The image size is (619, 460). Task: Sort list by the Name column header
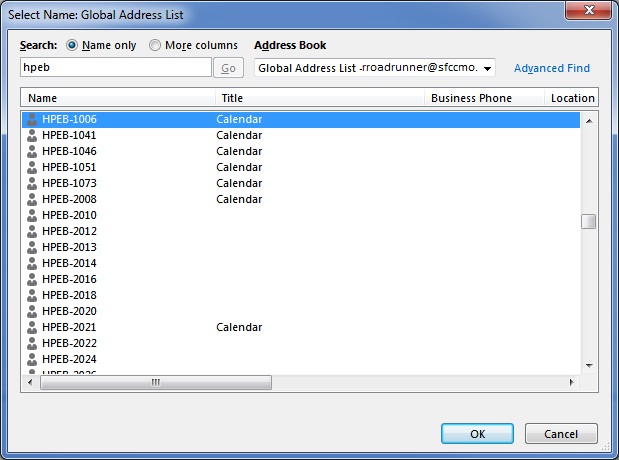coord(118,98)
